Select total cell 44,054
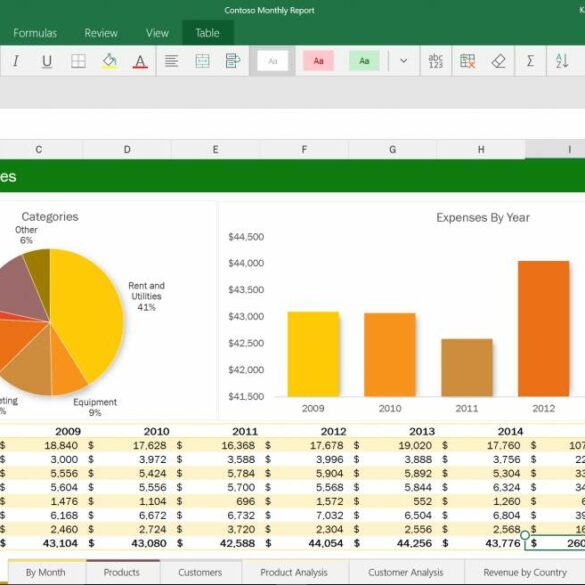Screen dimensions: 585x585 pos(304,543)
